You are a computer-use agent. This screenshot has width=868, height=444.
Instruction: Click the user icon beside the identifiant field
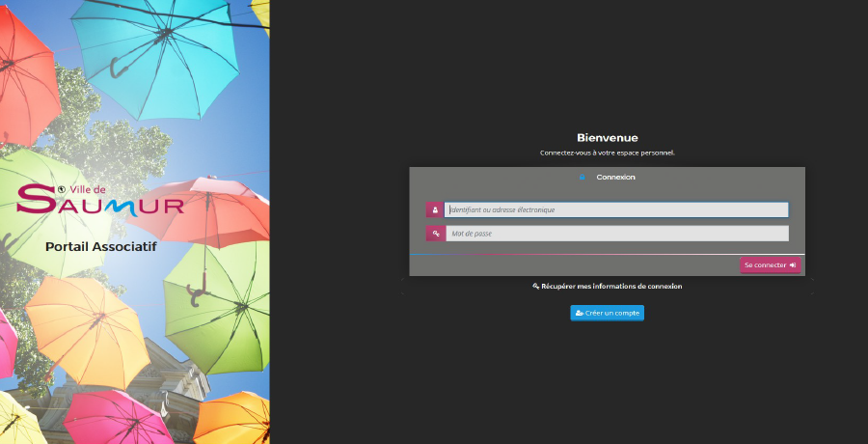[435, 210]
